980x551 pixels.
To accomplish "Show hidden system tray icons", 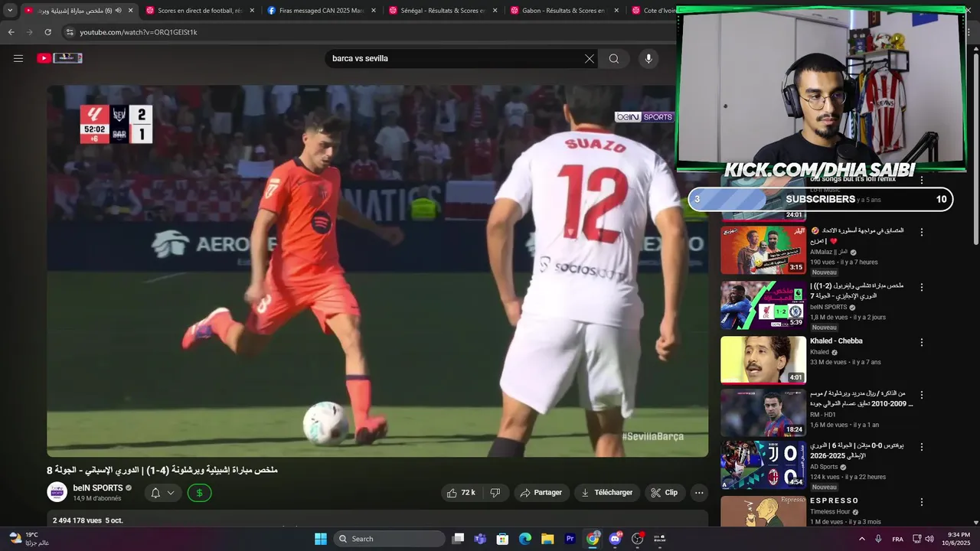I will 862,539.
